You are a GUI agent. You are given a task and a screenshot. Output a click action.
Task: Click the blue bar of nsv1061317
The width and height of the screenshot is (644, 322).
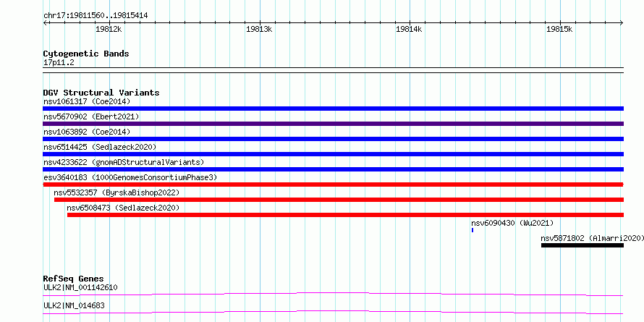(x=333, y=109)
